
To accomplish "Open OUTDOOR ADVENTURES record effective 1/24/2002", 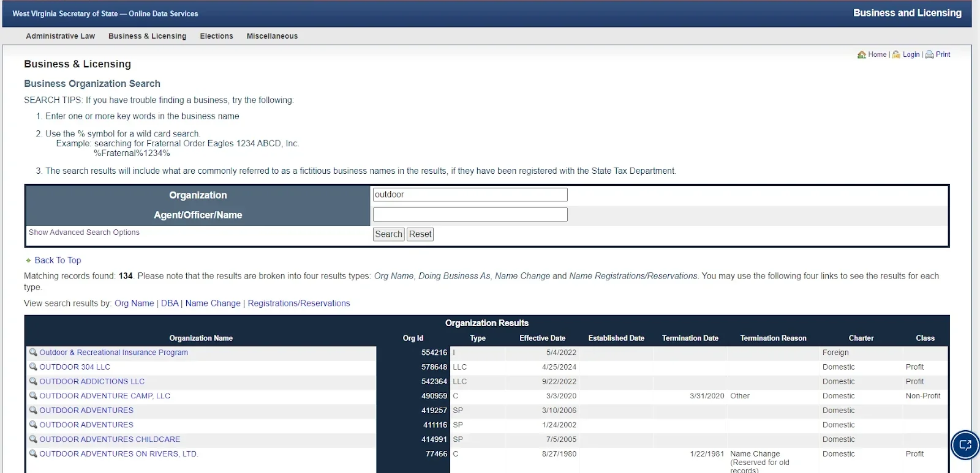I will click(86, 425).
